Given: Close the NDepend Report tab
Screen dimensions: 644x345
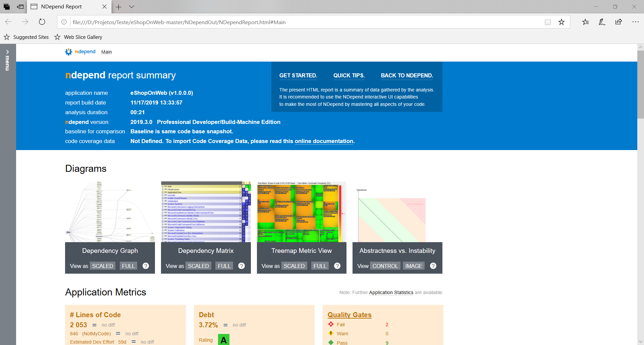Looking at the screenshot, I should [x=104, y=7].
